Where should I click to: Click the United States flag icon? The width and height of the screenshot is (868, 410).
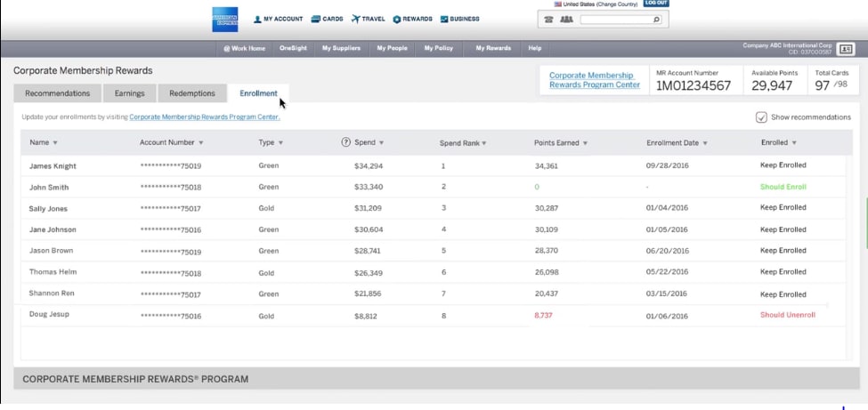click(558, 4)
